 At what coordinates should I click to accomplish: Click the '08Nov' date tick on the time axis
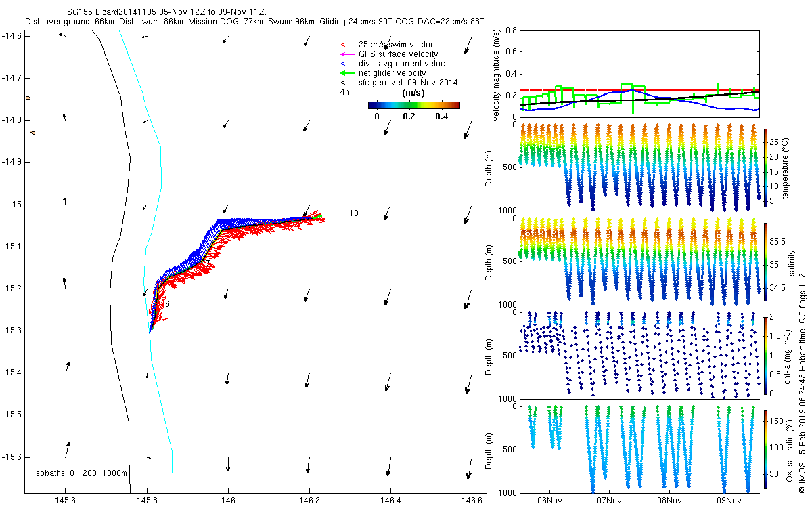(x=669, y=501)
